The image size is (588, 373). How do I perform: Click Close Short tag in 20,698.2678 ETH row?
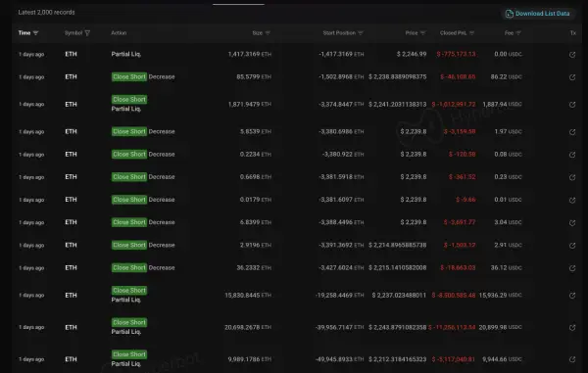(129, 322)
